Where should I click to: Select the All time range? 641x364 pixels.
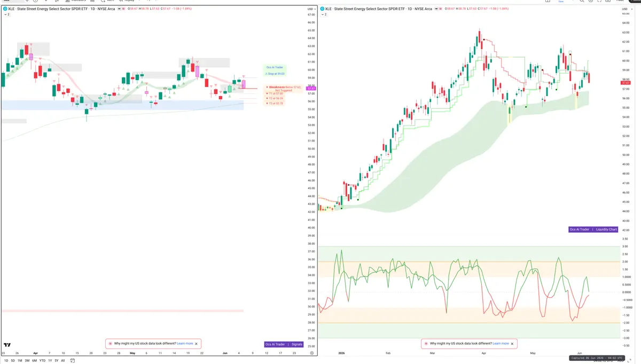point(62,361)
